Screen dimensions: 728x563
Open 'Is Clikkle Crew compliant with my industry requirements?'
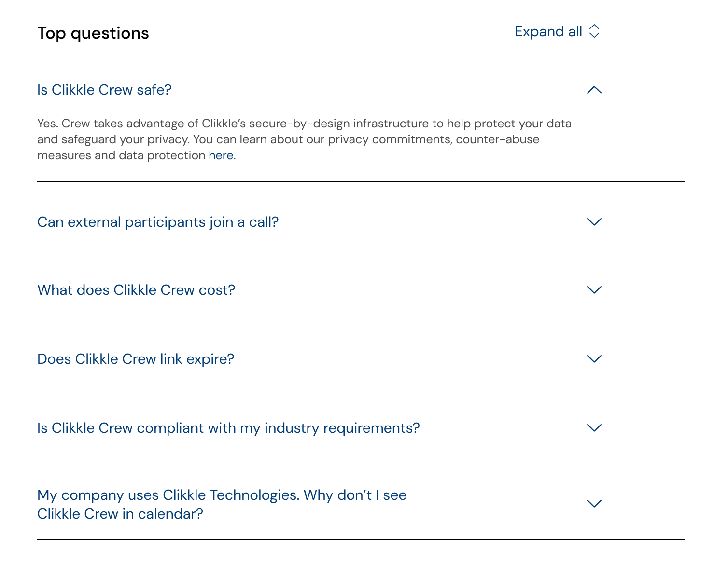click(x=228, y=428)
